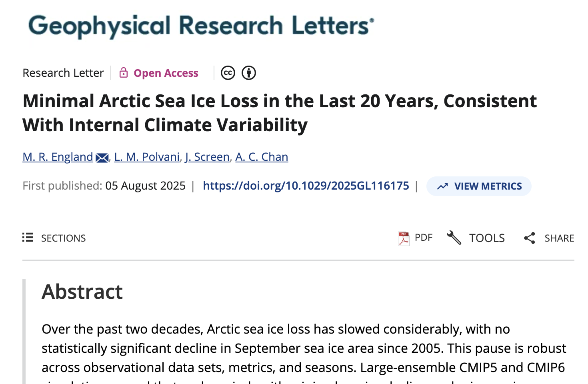Image resolution: width=588 pixels, height=384 pixels.
Task: Open author L. M. Polvani's link
Action: pyautogui.click(x=147, y=157)
